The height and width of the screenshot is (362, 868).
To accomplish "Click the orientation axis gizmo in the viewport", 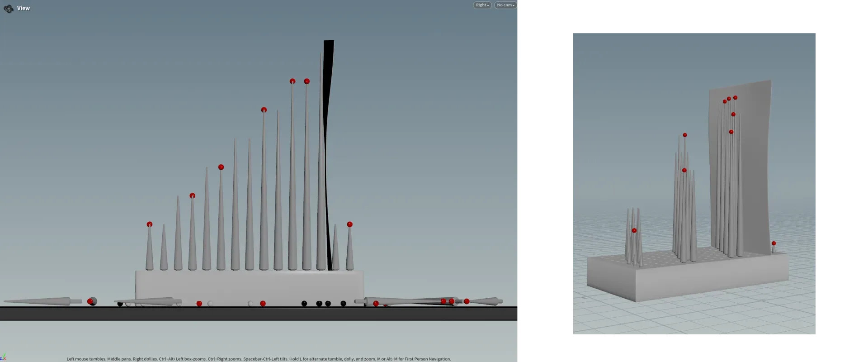I will coord(3,357).
